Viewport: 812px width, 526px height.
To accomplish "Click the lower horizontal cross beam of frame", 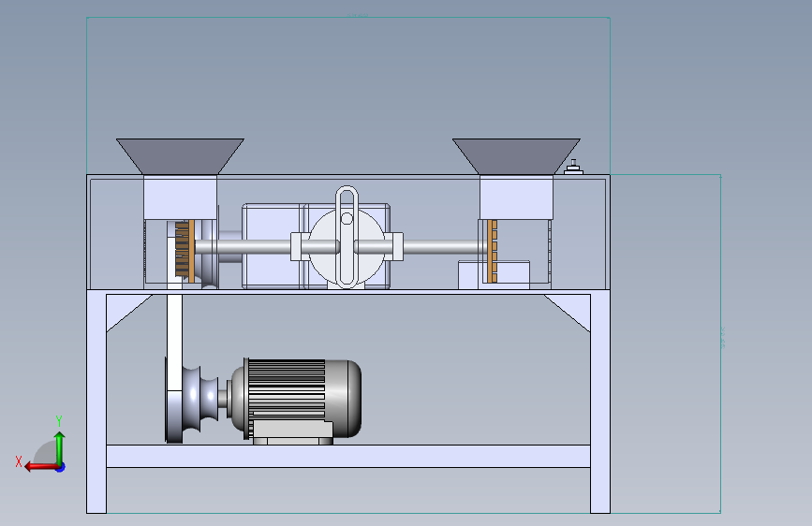I will 348,456.
